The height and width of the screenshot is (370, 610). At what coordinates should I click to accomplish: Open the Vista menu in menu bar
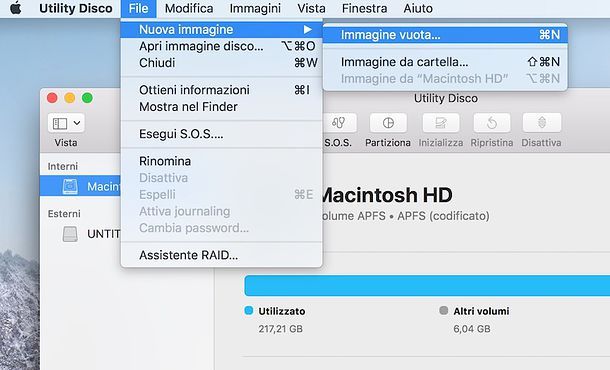(x=311, y=8)
